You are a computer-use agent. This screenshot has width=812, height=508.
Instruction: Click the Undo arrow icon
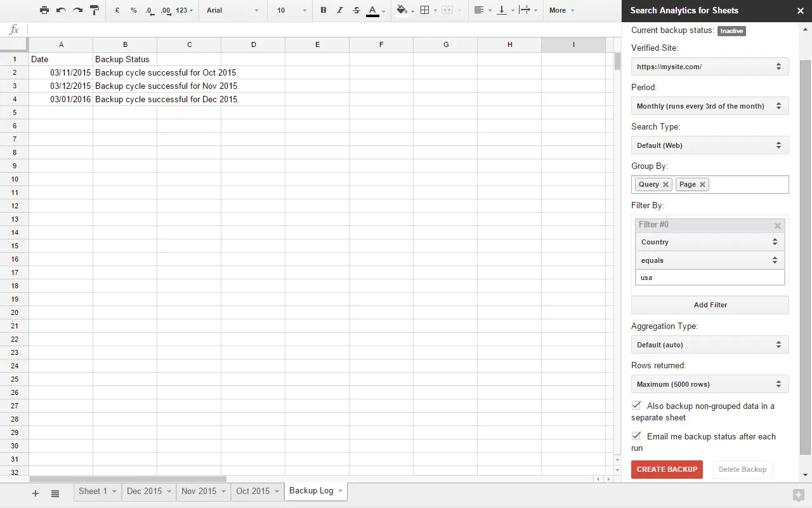pyautogui.click(x=61, y=10)
